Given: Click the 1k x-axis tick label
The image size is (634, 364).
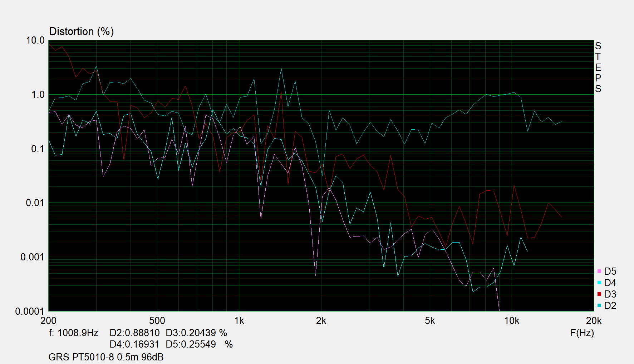Looking at the screenshot, I should [x=239, y=321].
